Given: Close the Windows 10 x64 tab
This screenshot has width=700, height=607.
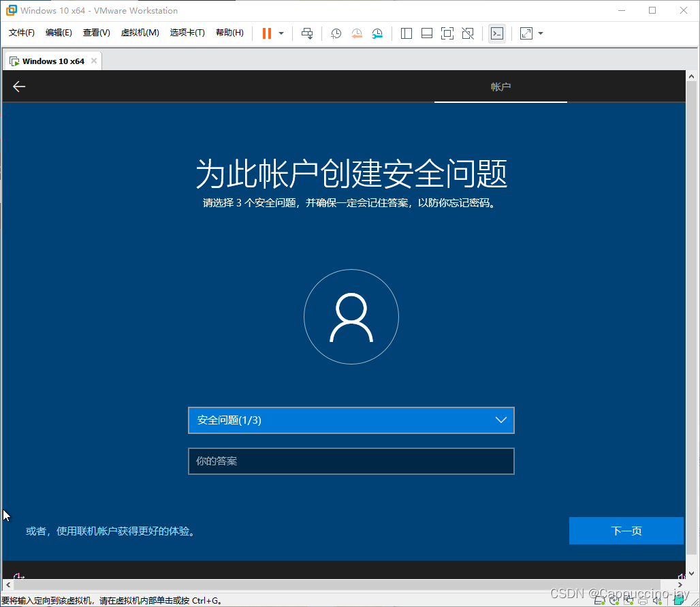Looking at the screenshot, I should (94, 61).
